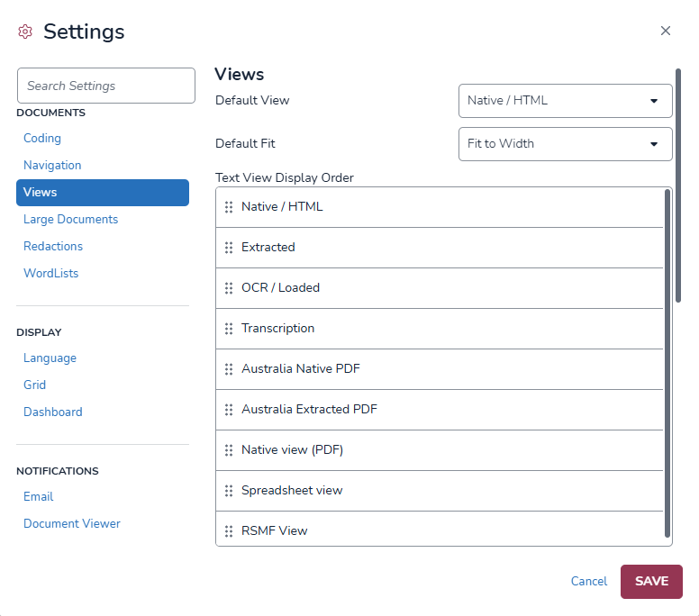699x616 pixels.
Task: Click the drag handle next to Transcription
Action: (x=229, y=329)
